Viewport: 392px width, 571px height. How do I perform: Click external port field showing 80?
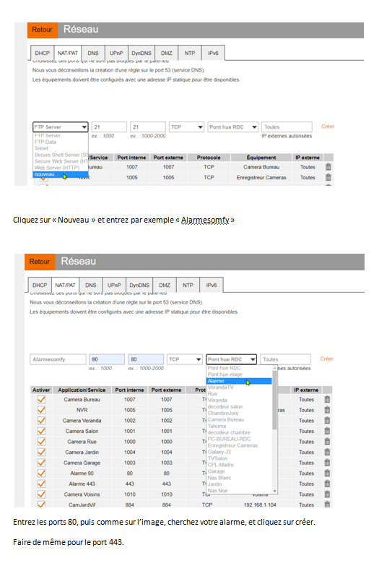[146, 359]
